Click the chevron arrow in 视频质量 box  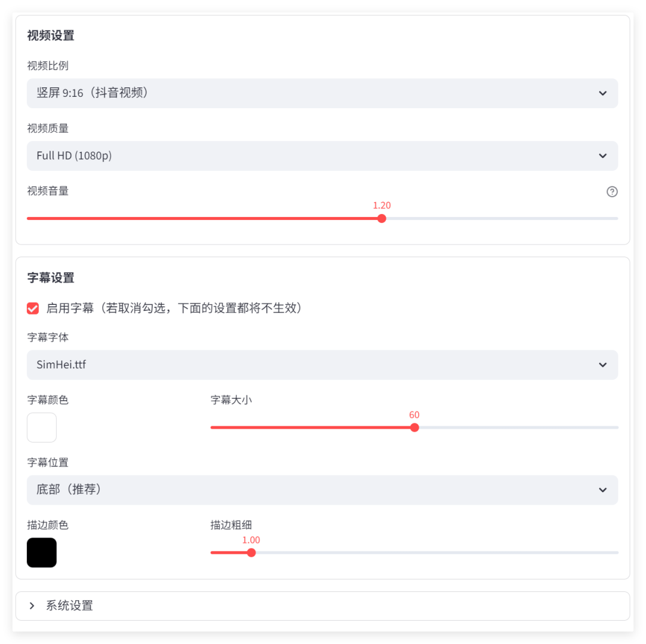click(603, 156)
